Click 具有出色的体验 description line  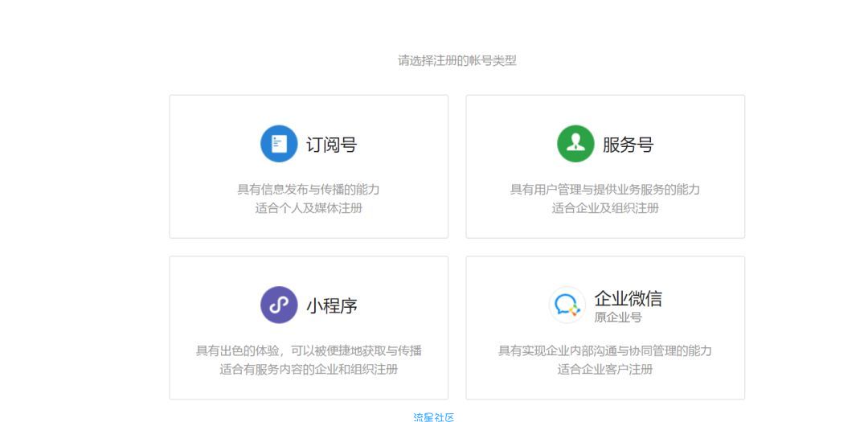[309, 350]
